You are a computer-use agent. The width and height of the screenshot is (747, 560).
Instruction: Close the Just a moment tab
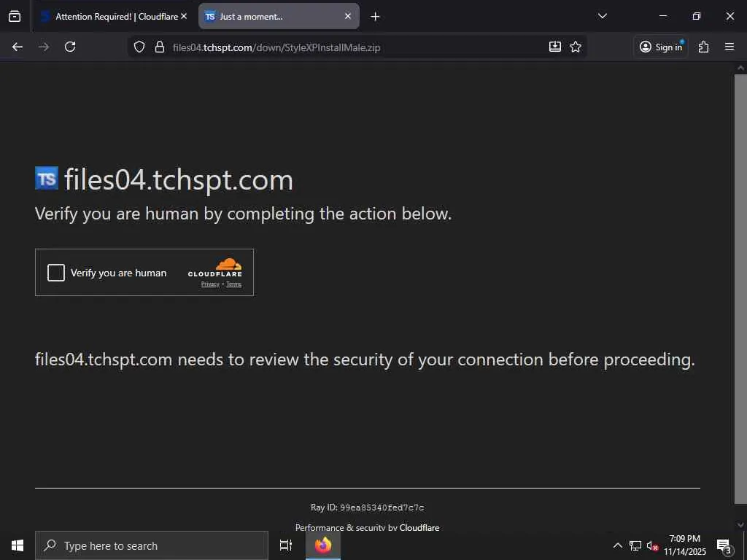348,16
